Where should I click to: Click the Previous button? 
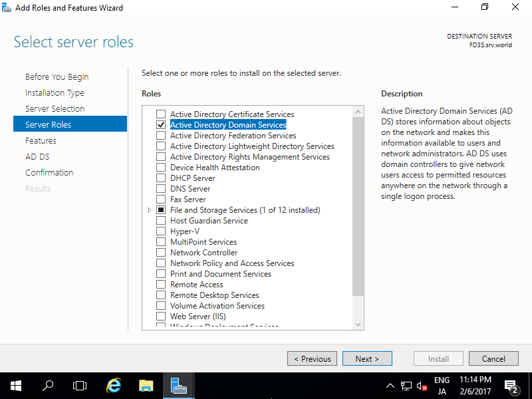[312, 358]
